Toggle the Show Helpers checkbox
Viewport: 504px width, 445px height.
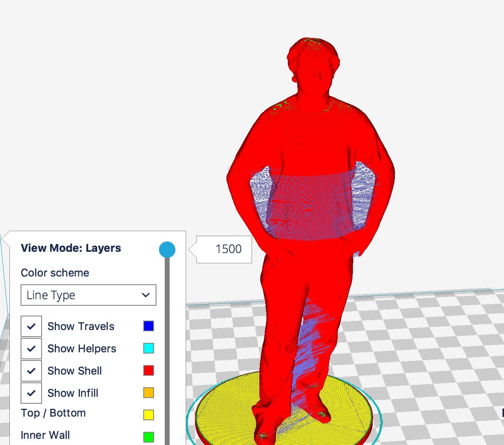[x=31, y=349]
